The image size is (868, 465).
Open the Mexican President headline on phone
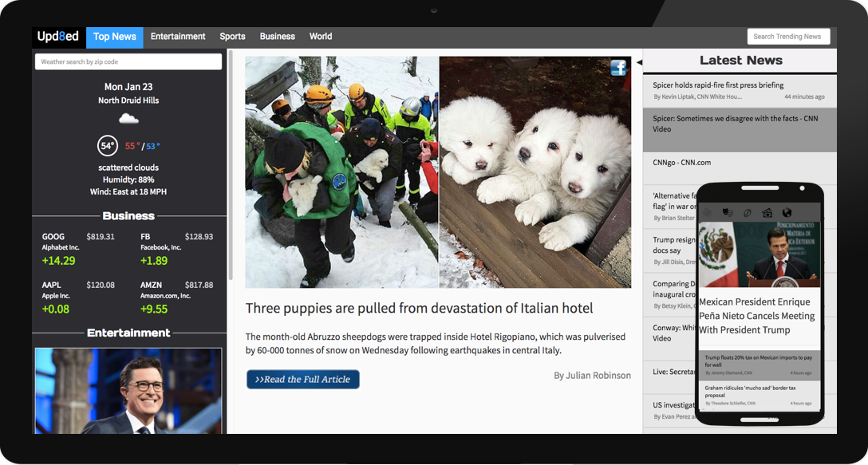click(757, 316)
